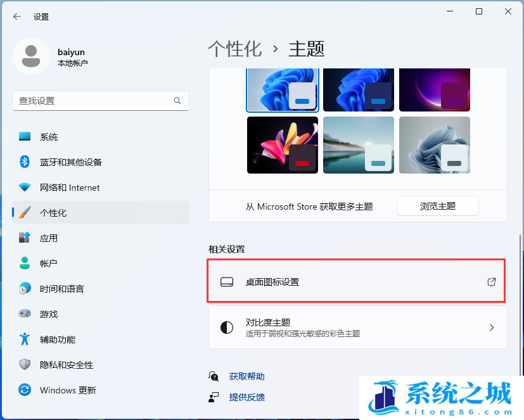Open 时间和语言 settings
Viewport: 524px width, 420px height.
click(x=61, y=289)
